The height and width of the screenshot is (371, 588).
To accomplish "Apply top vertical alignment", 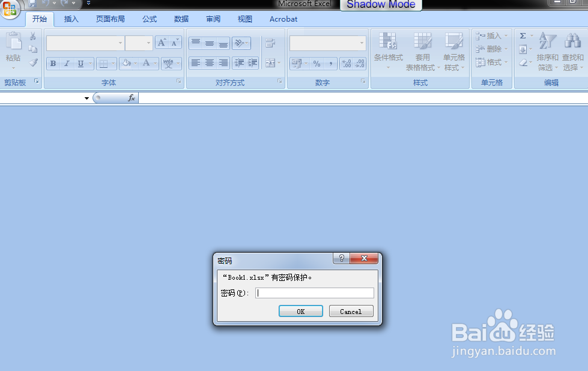I will [x=196, y=43].
